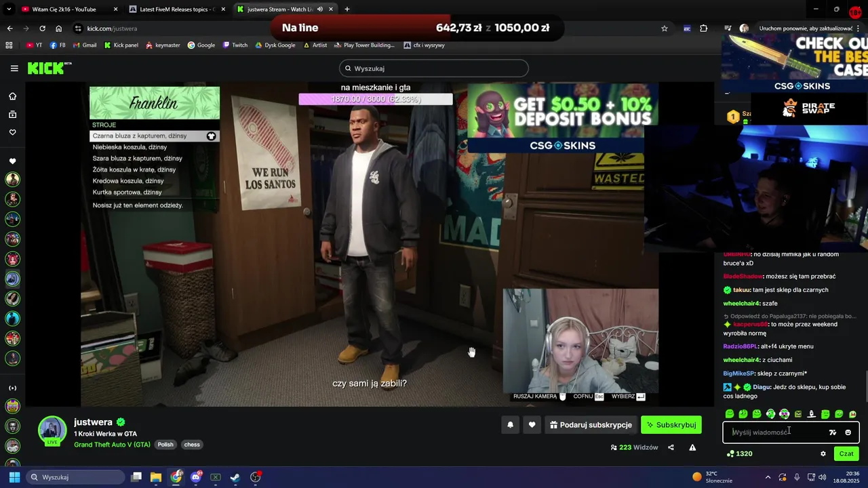Open the browser extensions puzzle icon

click(x=704, y=28)
